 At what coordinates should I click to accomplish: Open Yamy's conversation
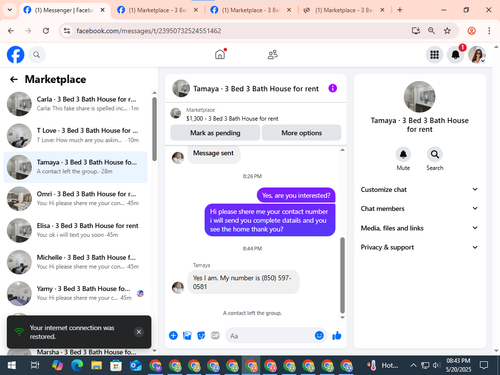(75, 293)
